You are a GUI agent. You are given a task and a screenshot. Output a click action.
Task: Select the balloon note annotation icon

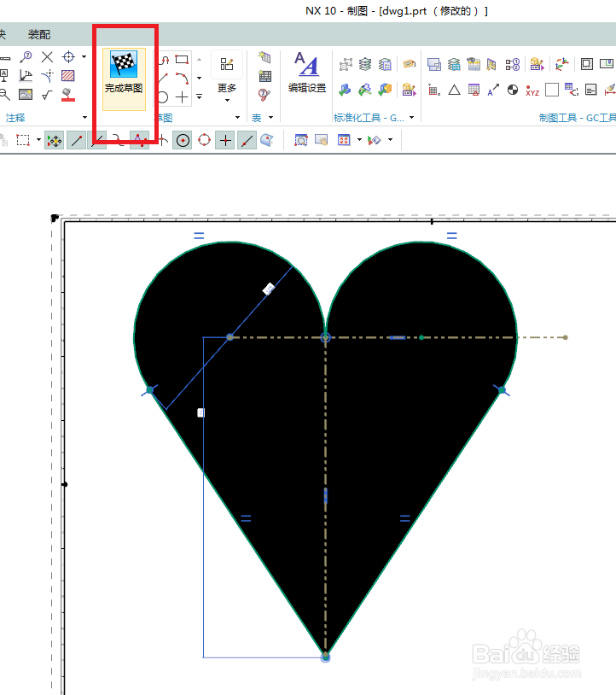(26, 56)
